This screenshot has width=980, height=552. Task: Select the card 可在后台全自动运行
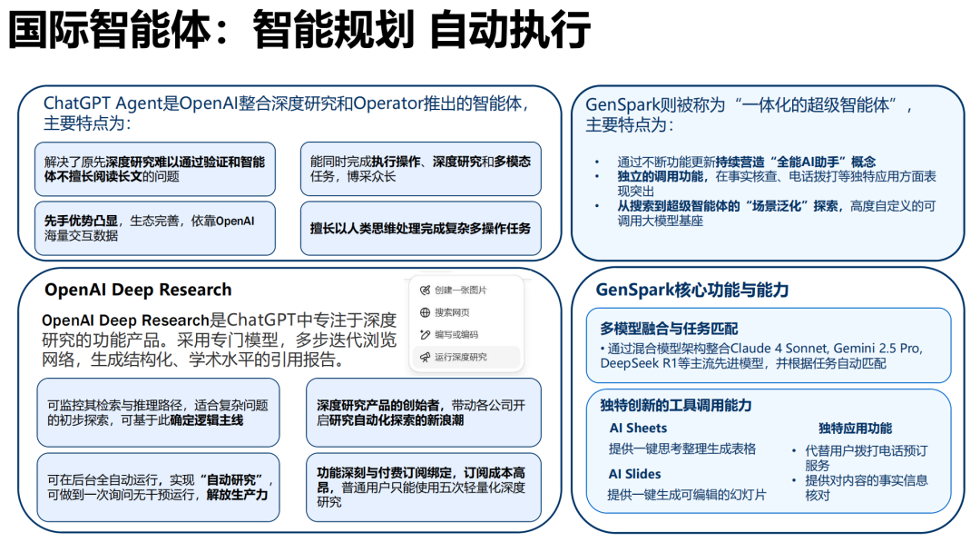tap(158, 488)
